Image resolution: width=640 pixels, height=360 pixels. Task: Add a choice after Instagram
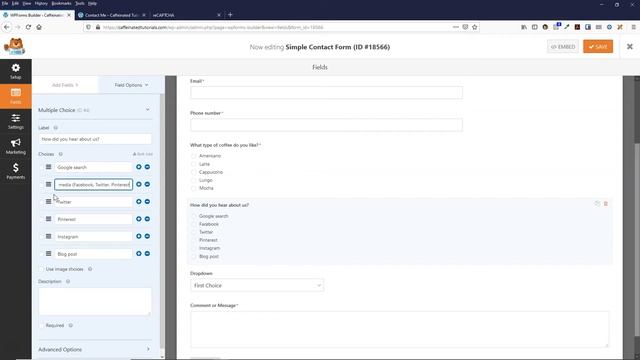coord(139,236)
